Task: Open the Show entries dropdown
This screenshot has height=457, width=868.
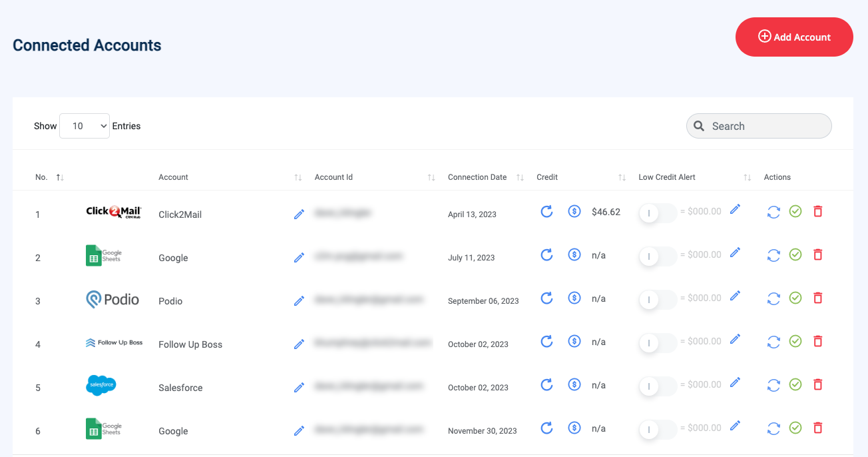Action: (85, 126)
